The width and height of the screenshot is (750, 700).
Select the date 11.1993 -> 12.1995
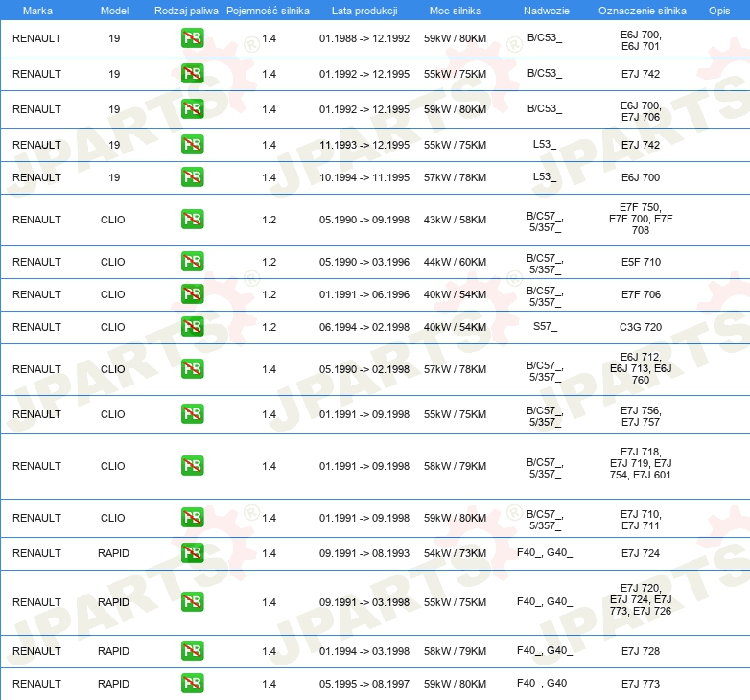[364, 145]
